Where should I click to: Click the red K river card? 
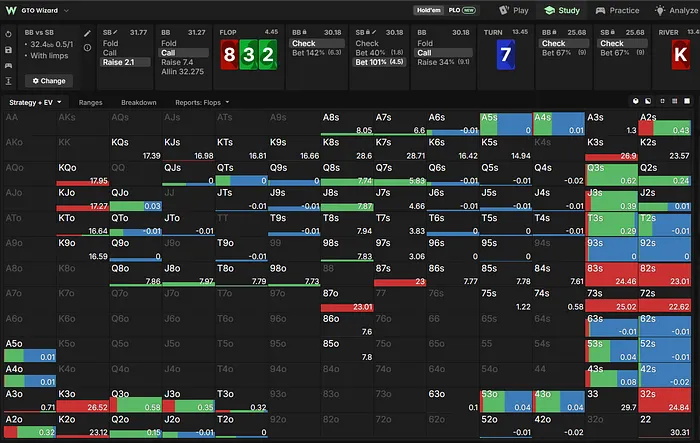click(x=681, y=54)
